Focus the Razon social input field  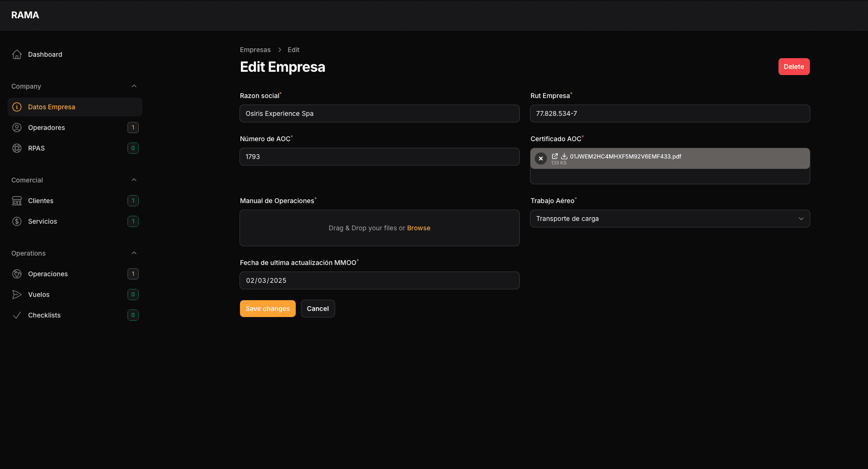[380, 113]
